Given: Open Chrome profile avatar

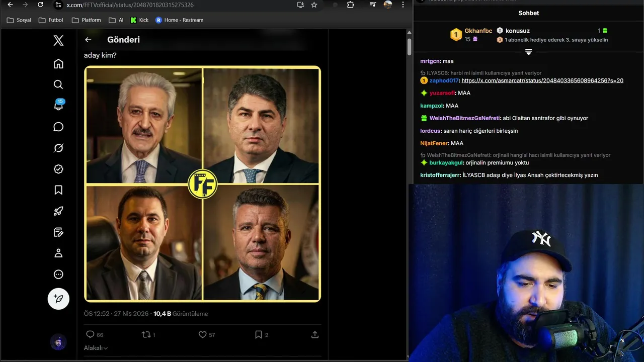Looking at the screenshot, I should point(388,5).
